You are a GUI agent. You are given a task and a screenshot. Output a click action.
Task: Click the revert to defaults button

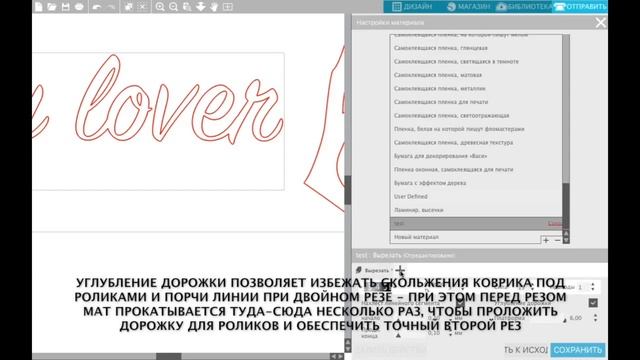point(526,350)
